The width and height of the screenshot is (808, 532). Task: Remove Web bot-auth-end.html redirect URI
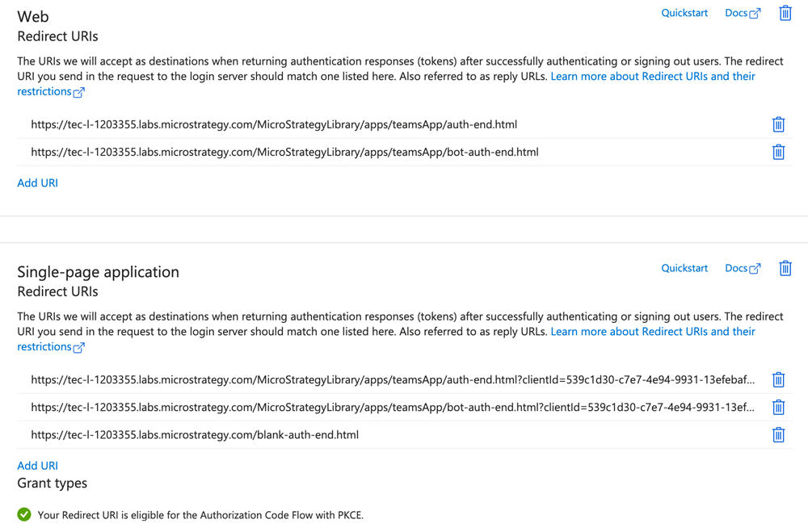778,152
